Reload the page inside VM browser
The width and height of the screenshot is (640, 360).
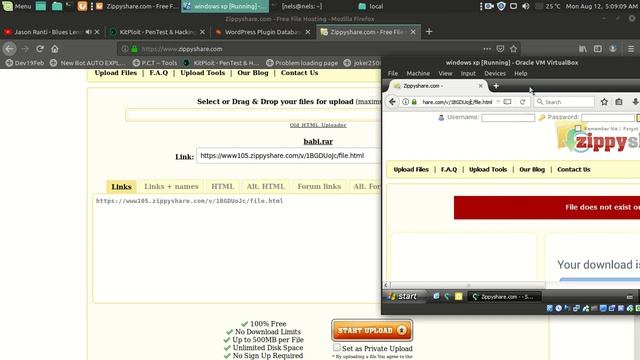(522, 102)
